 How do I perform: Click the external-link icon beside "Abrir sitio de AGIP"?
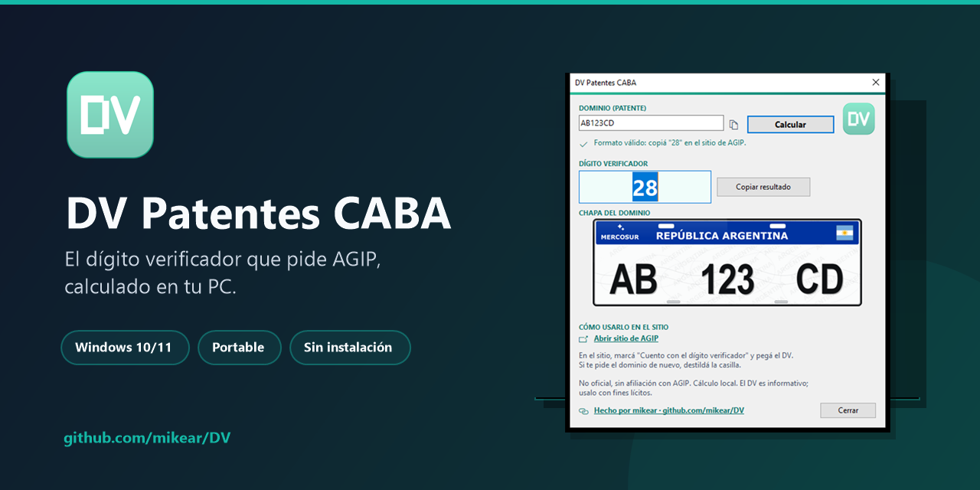[583, 338]
